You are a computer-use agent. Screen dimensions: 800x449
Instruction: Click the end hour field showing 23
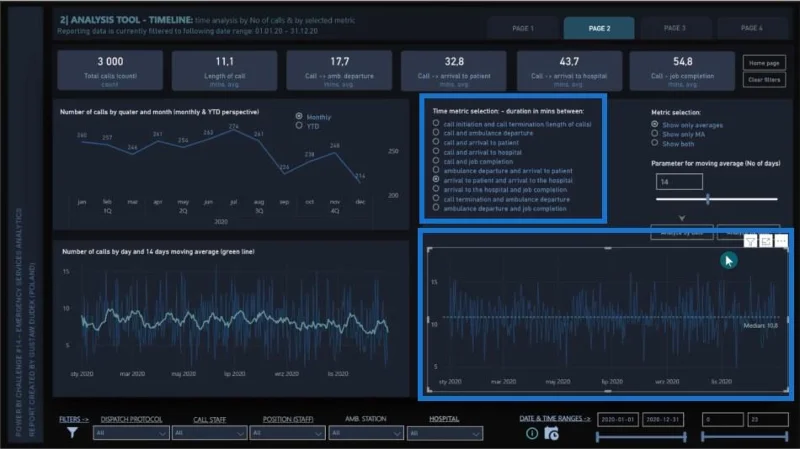click(x=768, y=419)
